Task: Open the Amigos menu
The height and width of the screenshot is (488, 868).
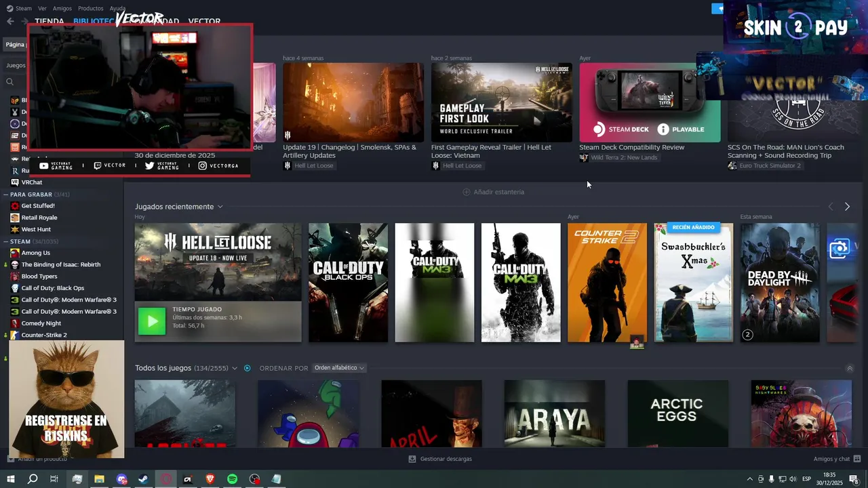Action: click(62, 8)
